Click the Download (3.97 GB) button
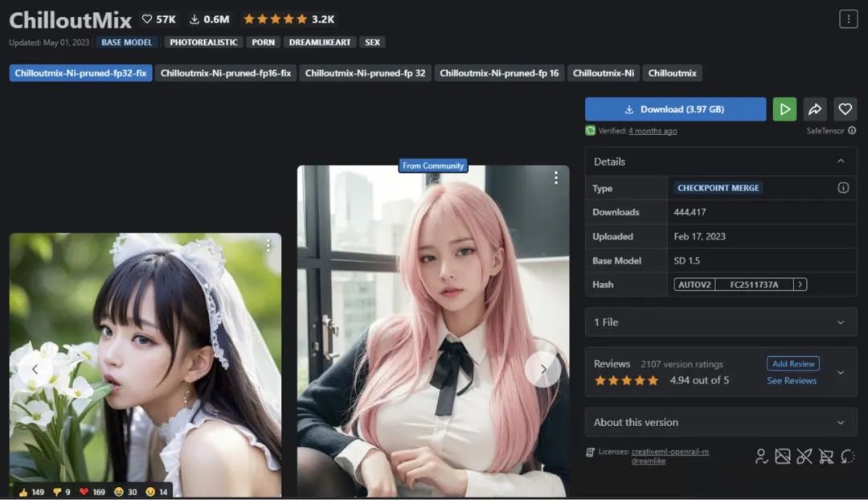 pos(675,109)
